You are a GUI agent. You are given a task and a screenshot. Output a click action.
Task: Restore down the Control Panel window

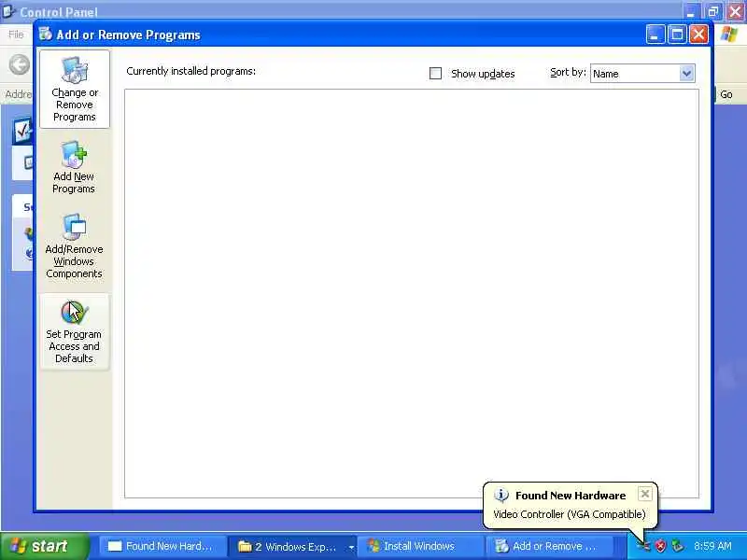[x=713, y=11]
